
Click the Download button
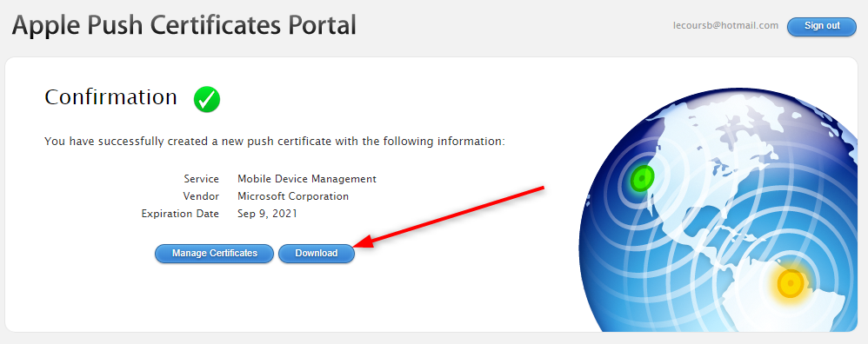pyautogui.click(x=316, y=254)
